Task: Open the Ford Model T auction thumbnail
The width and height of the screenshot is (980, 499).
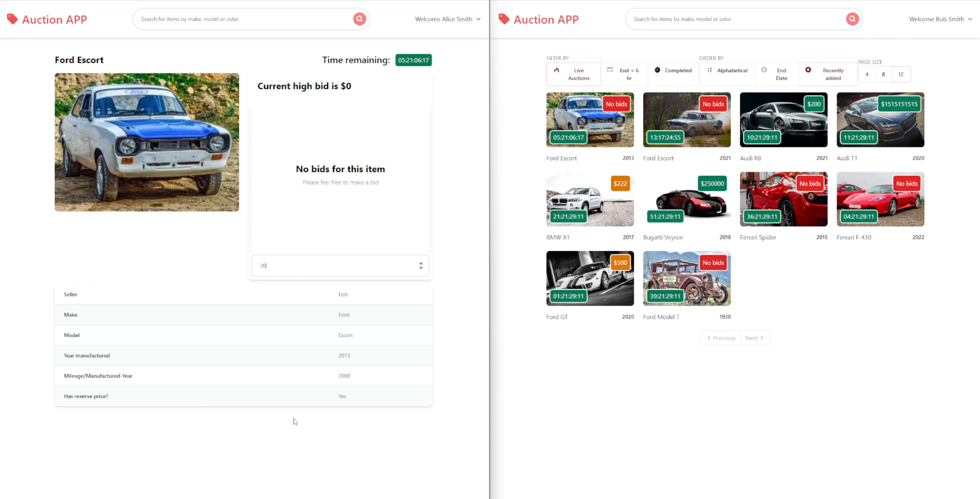Action: tap(687, 278)
